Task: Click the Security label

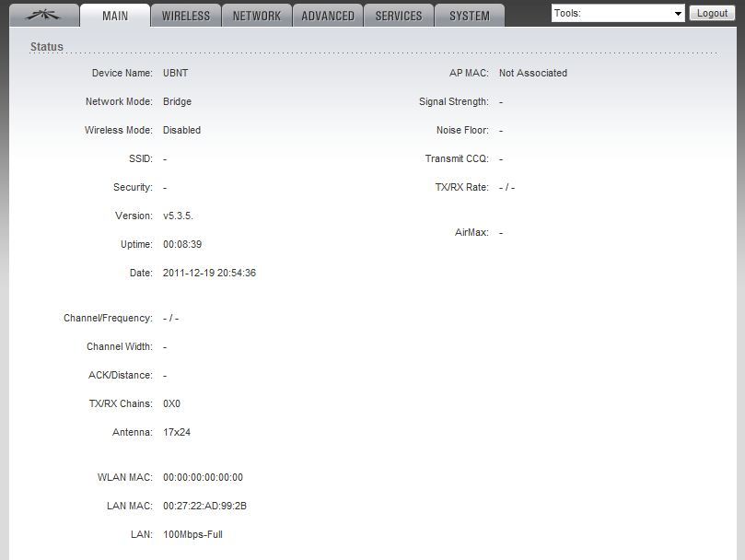Action: point(133,187)
